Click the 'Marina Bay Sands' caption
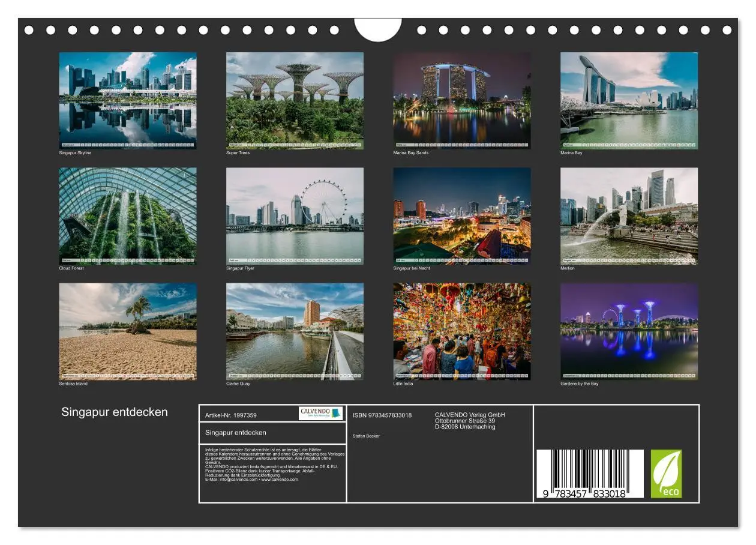The width and height of the screenshot is (756, 545). 411,153
